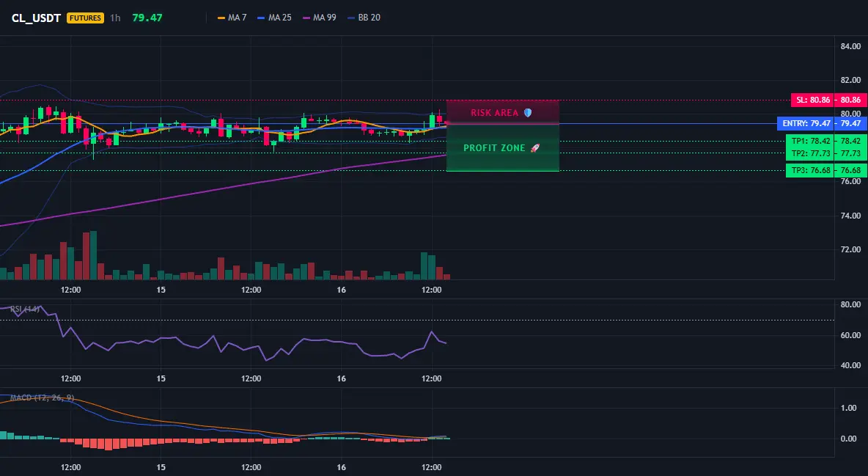The width and height of the screenshot is (868, 476).
Task: Click the shield icon in RISK AREA
Action: 528,112
